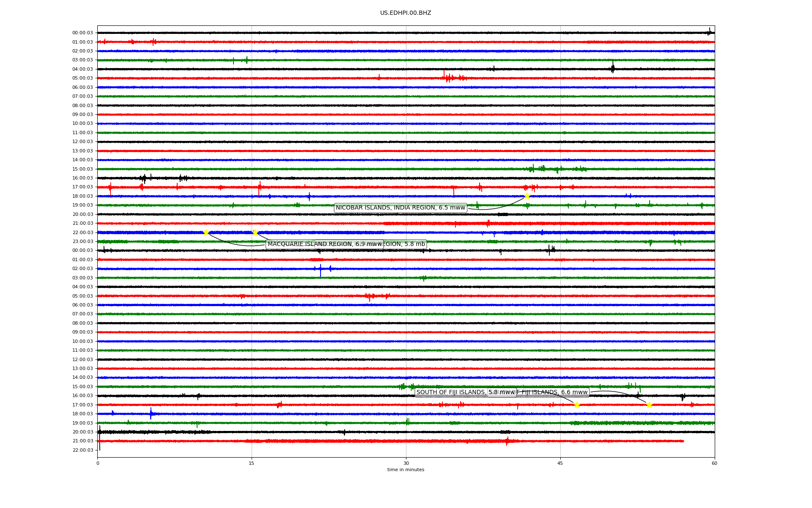Screen dimensions: 812x508
Task: Click the 30 tick on the x-axis
Action: 406,463
